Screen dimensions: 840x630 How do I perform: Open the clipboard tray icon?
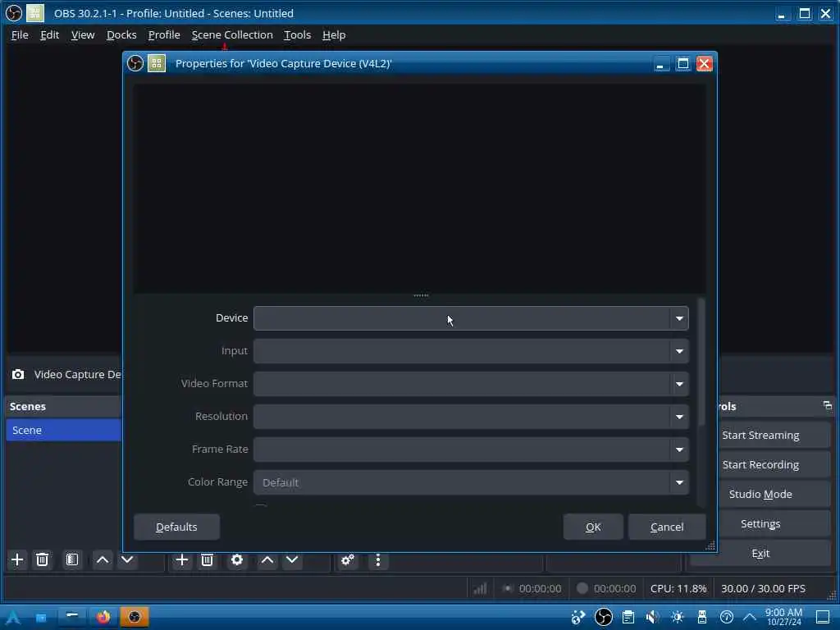[628, 617]
